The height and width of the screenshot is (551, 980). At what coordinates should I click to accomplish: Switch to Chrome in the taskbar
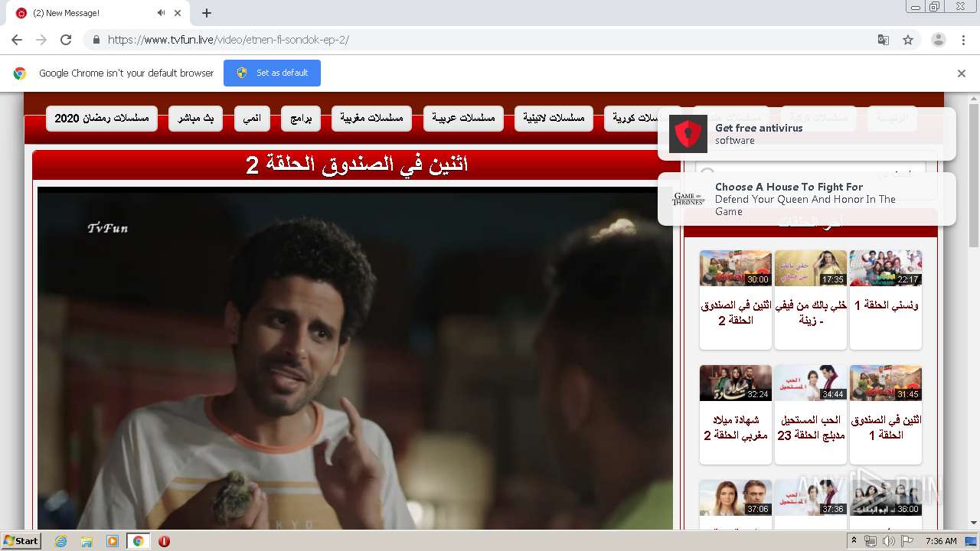click(138, 541)
